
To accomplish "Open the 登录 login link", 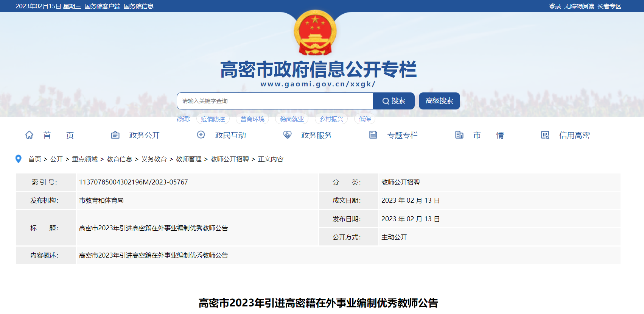I will coord(555,6).
